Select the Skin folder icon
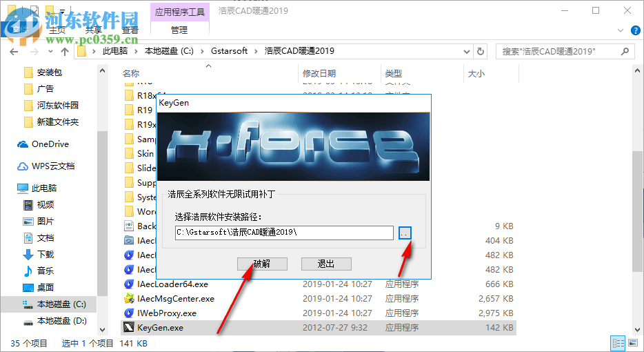 (x=129, y=154)
